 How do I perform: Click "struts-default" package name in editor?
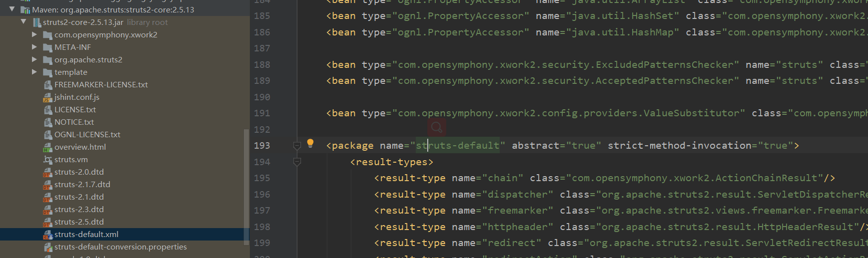tap(458, 146)
